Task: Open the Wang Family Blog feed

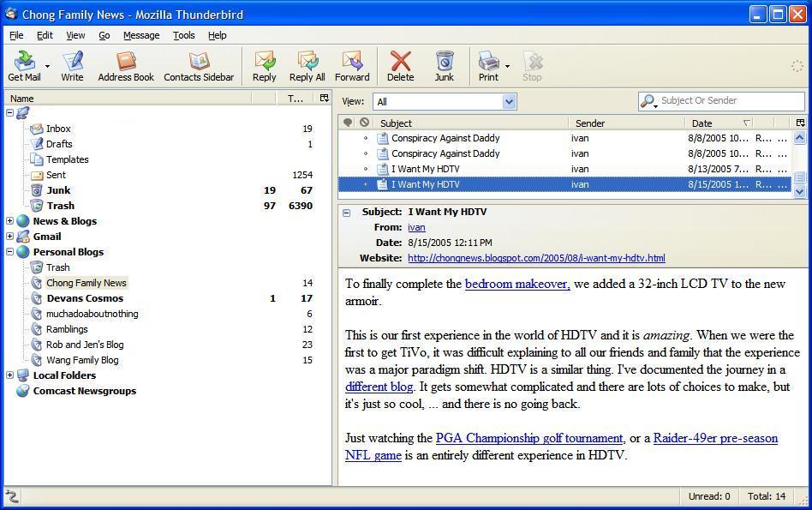Action: coord(82,360)
